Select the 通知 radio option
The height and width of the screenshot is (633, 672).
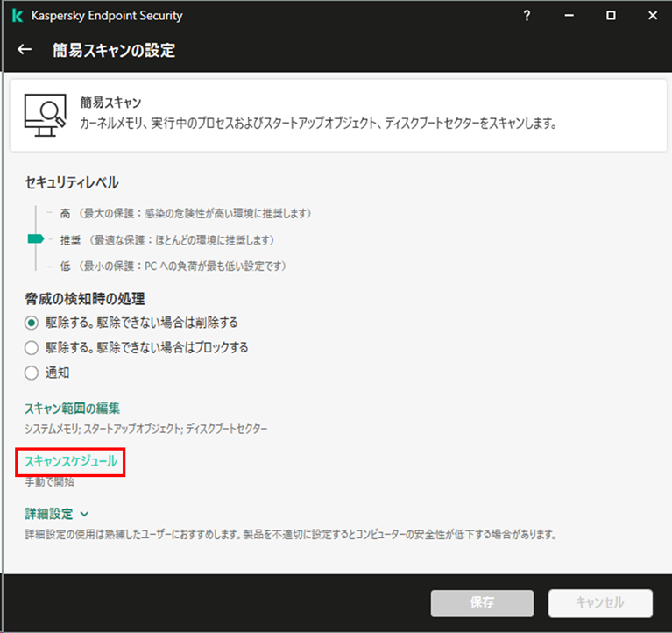(32, 373)
